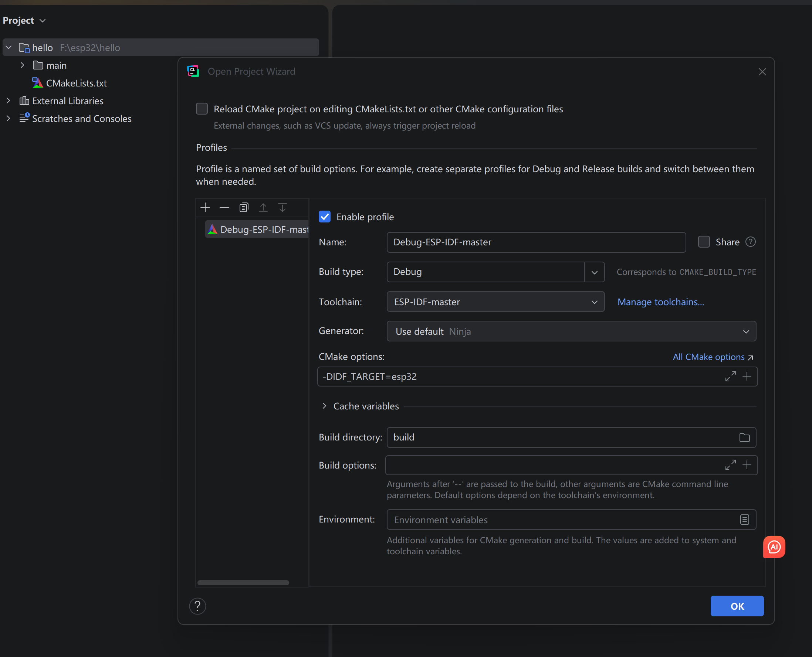Click the hello project folder icon

(x=24, y=48)
